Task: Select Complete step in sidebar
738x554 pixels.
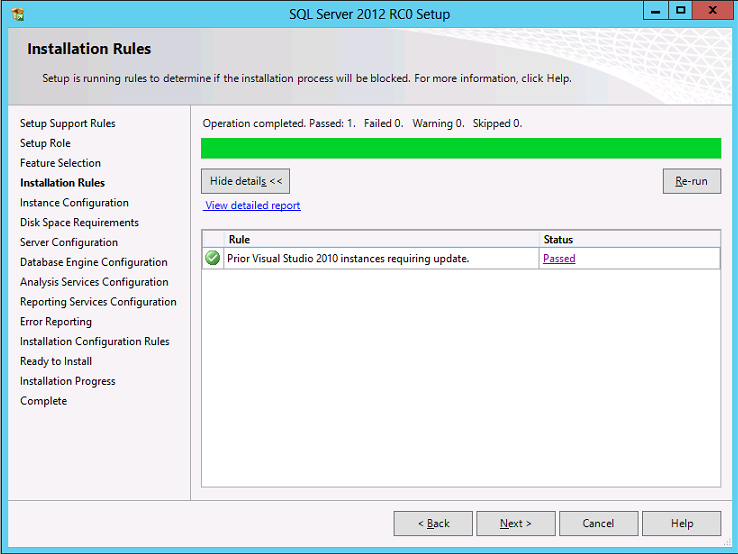Action: [44, 401]
